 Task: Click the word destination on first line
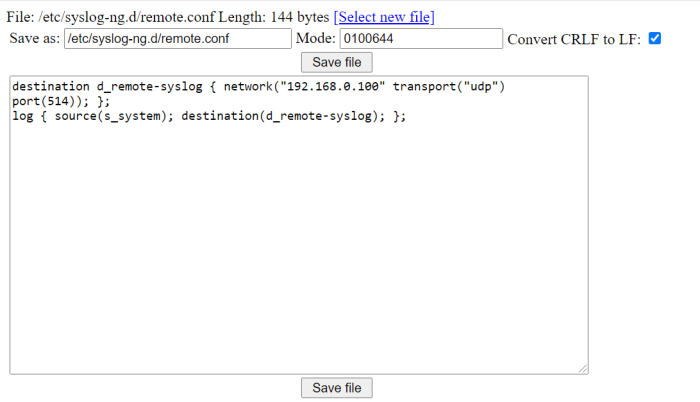tap(51, 86)
